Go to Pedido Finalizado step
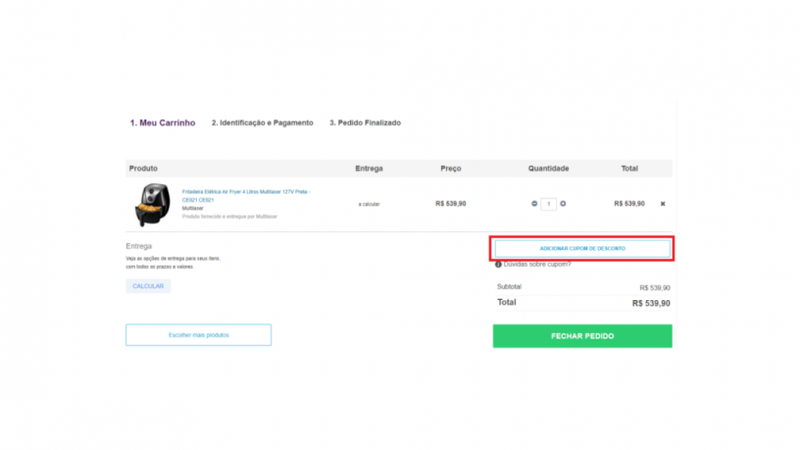 click(x=365, y=123)
